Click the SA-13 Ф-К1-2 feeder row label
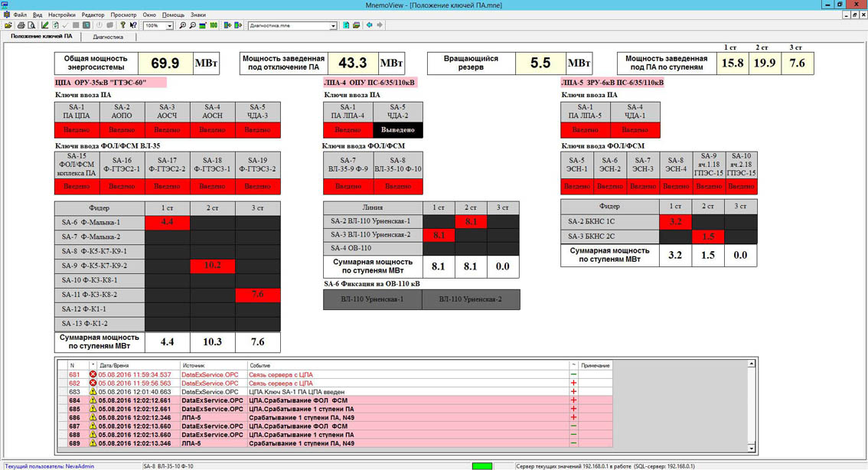Viewport: 868px width, 470px height. [x=100, y=323]
